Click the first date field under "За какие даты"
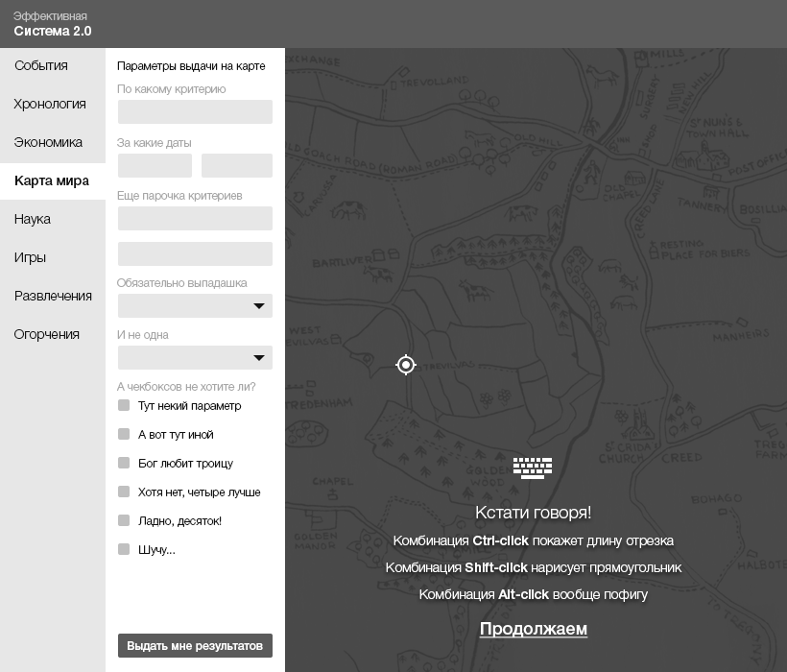 point(154,165)
